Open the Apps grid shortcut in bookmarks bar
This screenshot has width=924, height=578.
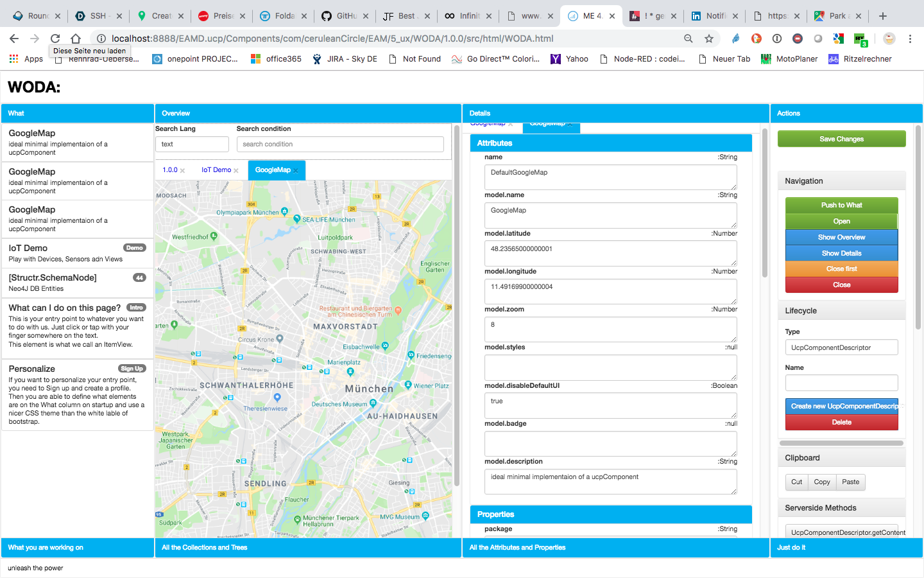pyautogui.click(x=26, y=58)
